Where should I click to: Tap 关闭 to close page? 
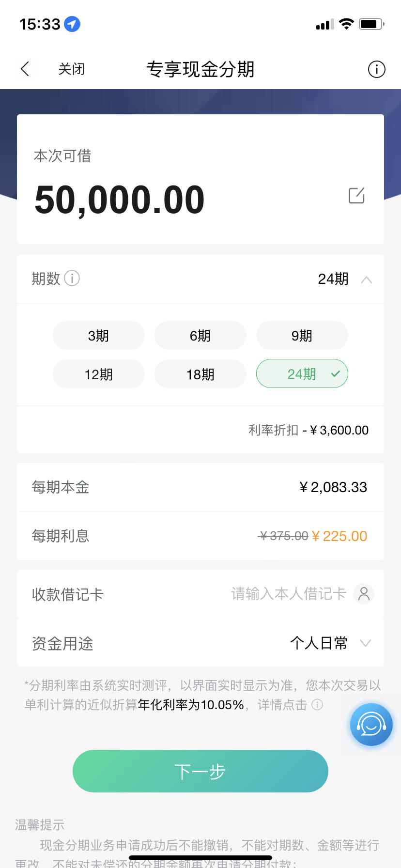tap(72, 69)
